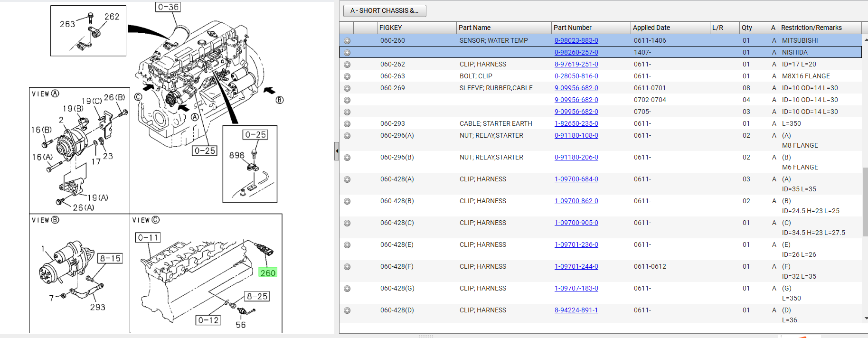
Task: Click the round icon beside BOLT; CLIP row
Action: 347,76
